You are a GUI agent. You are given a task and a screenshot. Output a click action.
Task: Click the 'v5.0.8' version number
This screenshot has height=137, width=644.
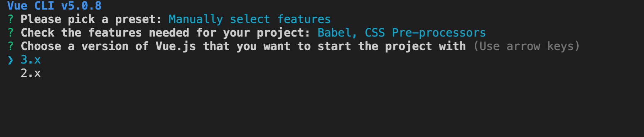pyautogui.click(x=82, y=6)
